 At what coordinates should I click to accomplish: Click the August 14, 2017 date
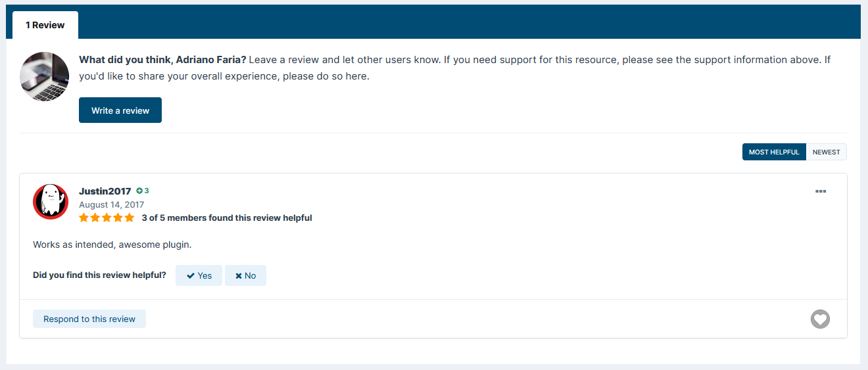111,204
